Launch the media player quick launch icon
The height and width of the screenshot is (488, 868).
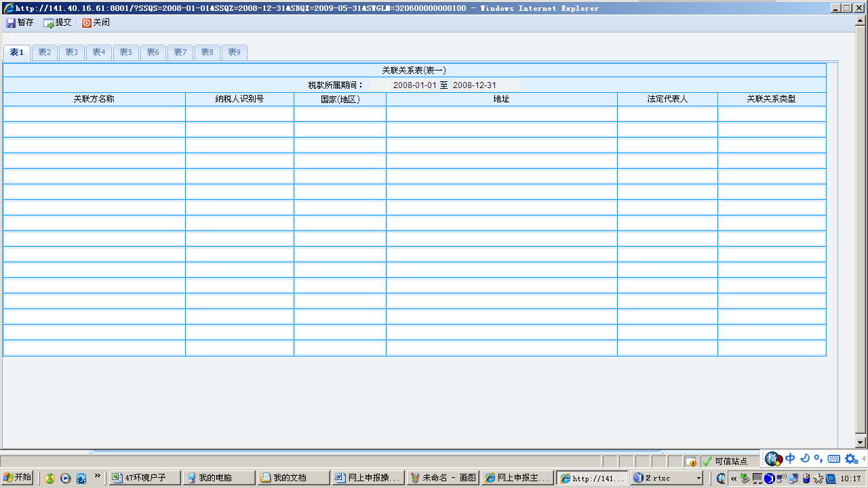(65, 479)
